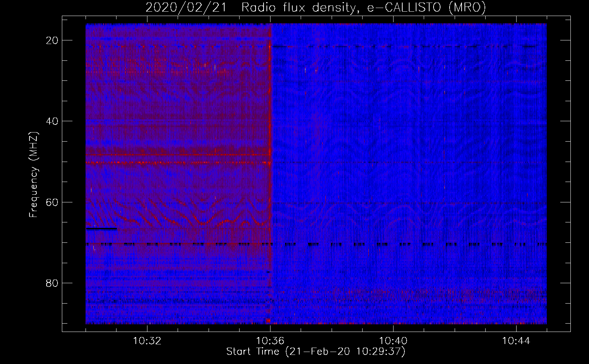
Task: Click the 10:40 time tick label
Action: pos(393,341)
